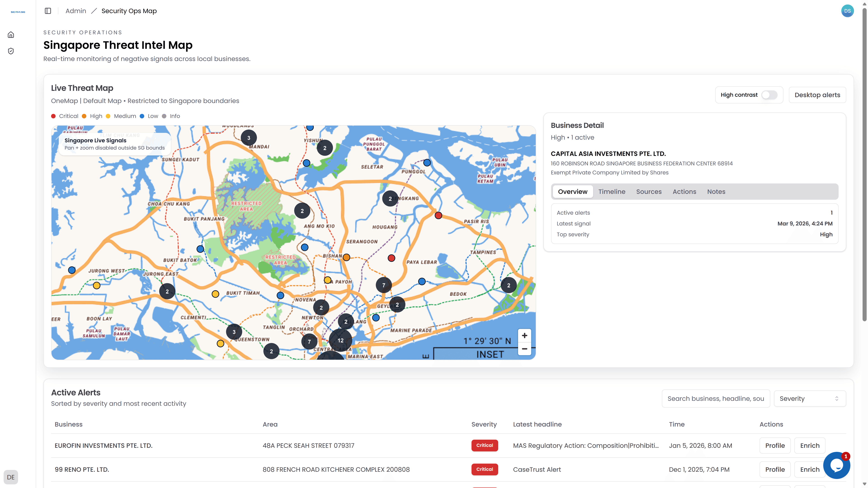Click the yellow Medium legend swatch
The height and width of the screenshot is (488, 868).
(108, 116)
